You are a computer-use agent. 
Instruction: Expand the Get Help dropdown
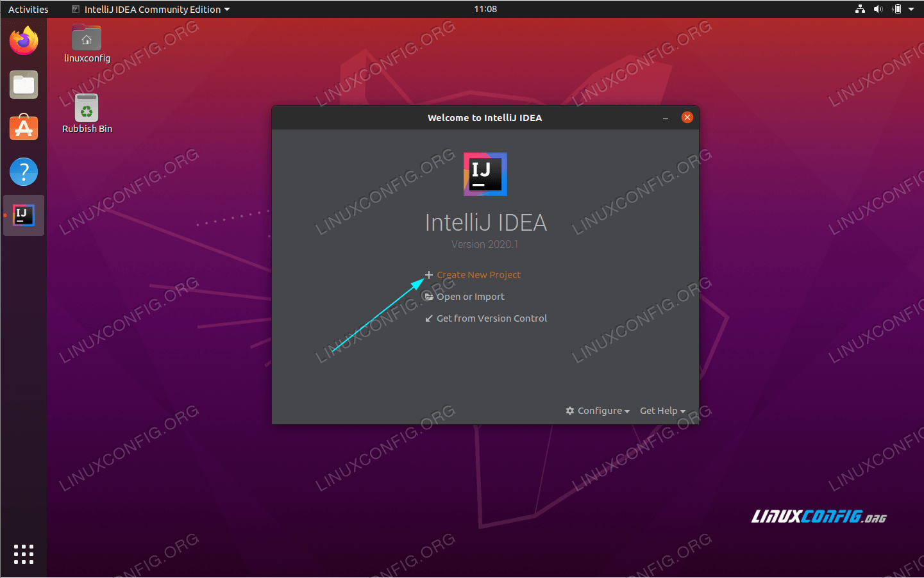pyautogui.click(x=662, y=411)
